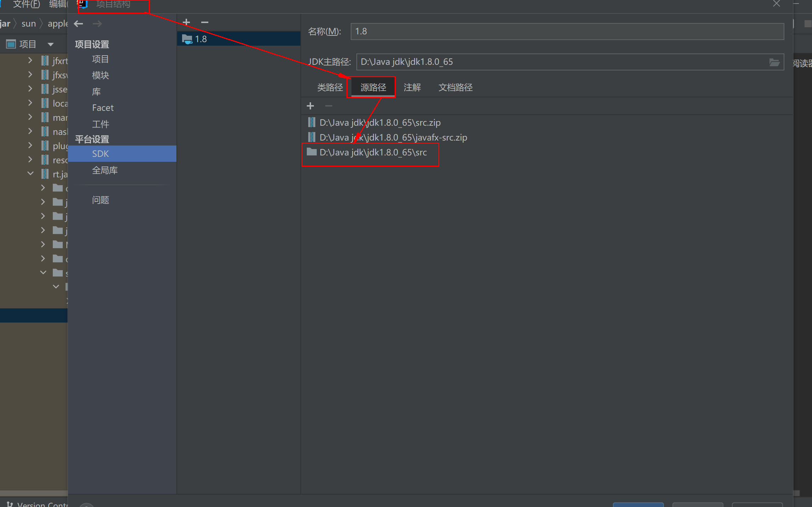This screenshot has width=812, height=507.
Task: Remove source path with minus icon
Action: pos(329,106)
